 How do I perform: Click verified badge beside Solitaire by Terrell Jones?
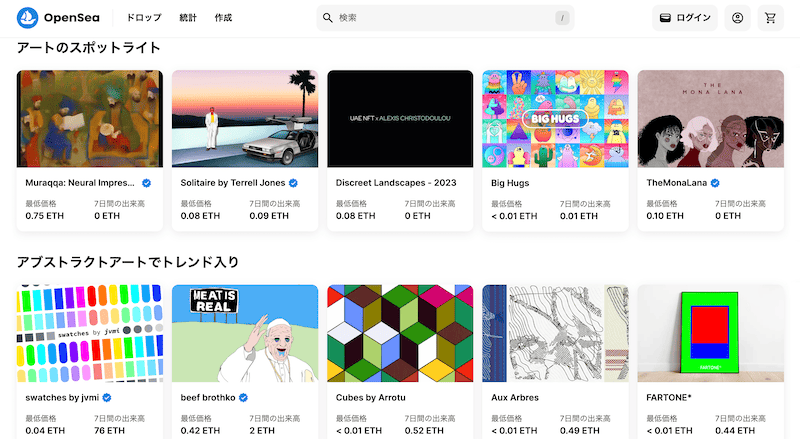(x=293, y=183)
